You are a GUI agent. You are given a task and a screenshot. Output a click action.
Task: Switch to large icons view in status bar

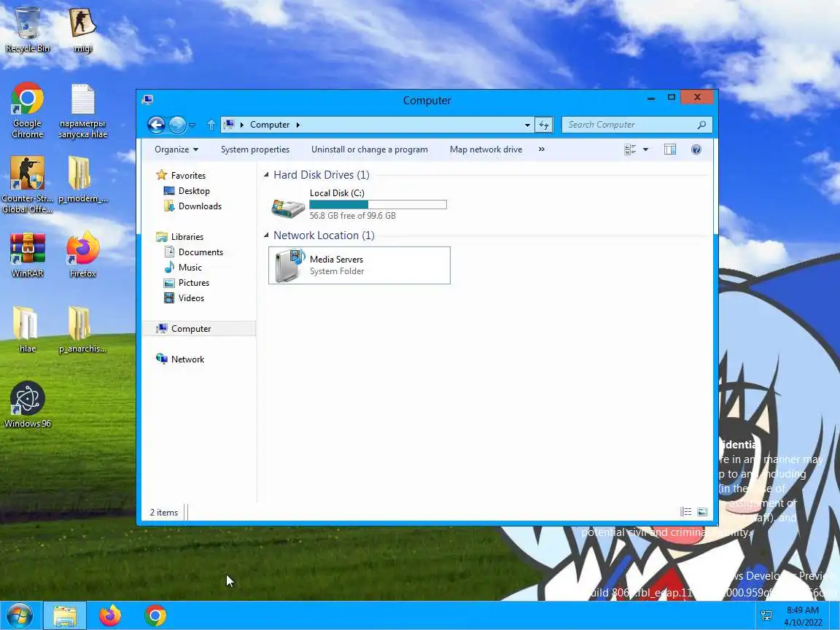coord(702,512)
